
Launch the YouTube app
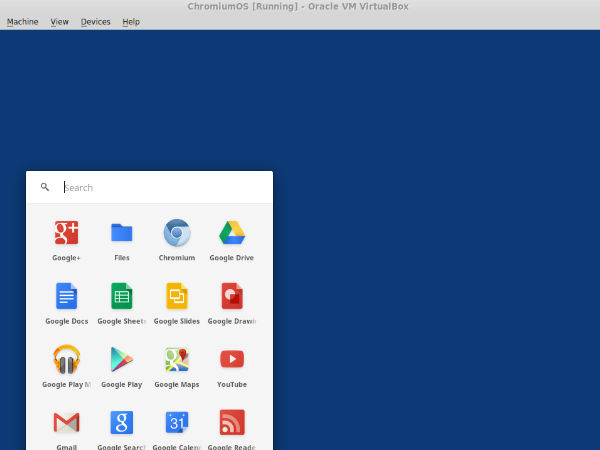coord(232,359)
